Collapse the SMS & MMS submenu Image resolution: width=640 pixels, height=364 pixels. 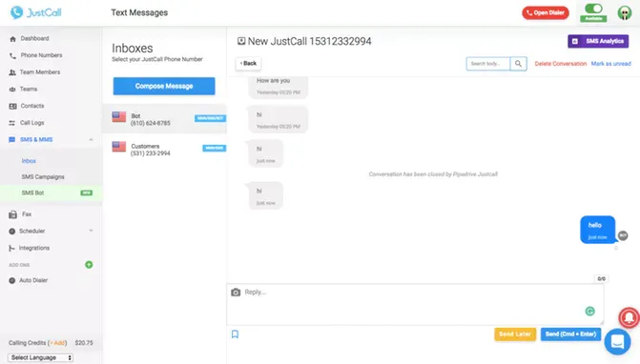[x=91, y=140]
